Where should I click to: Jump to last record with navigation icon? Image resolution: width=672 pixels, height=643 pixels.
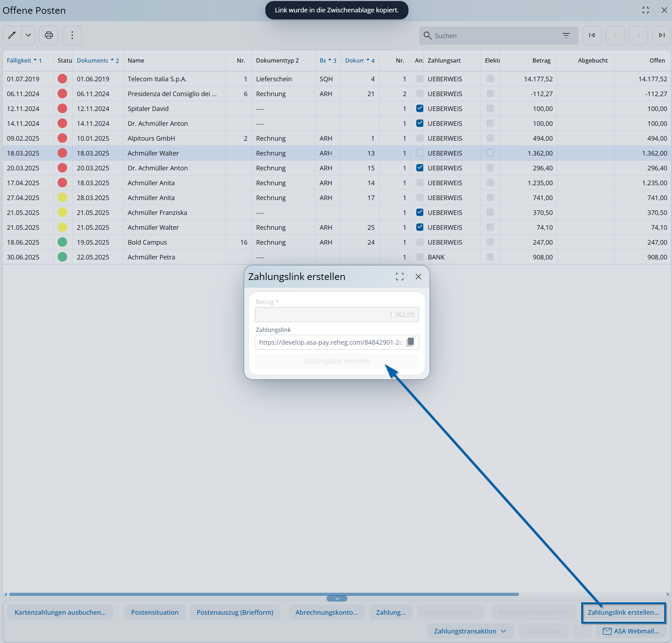click(661, 35)
